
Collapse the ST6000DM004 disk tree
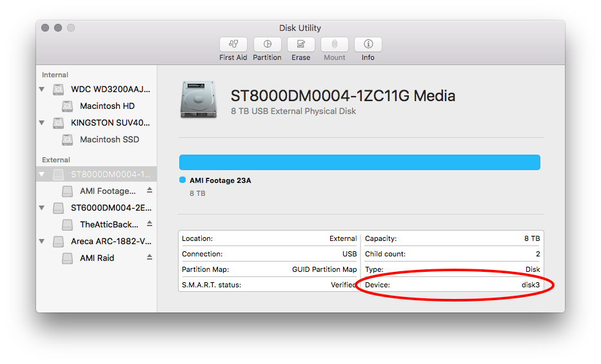coord(43,208)
